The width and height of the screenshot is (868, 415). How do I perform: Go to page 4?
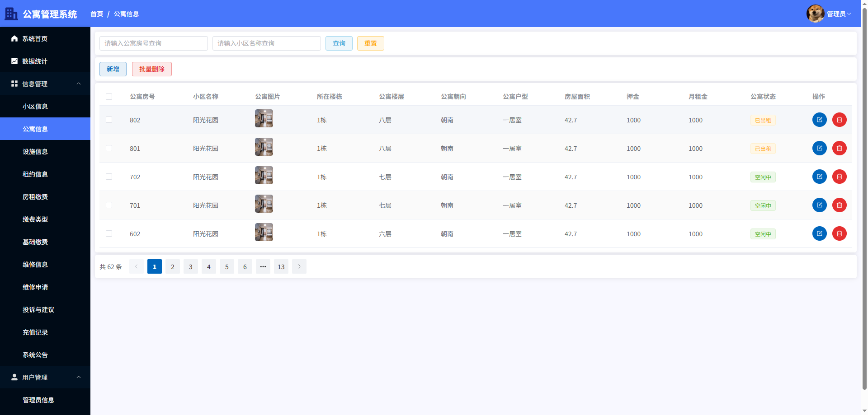coord(209,266)
